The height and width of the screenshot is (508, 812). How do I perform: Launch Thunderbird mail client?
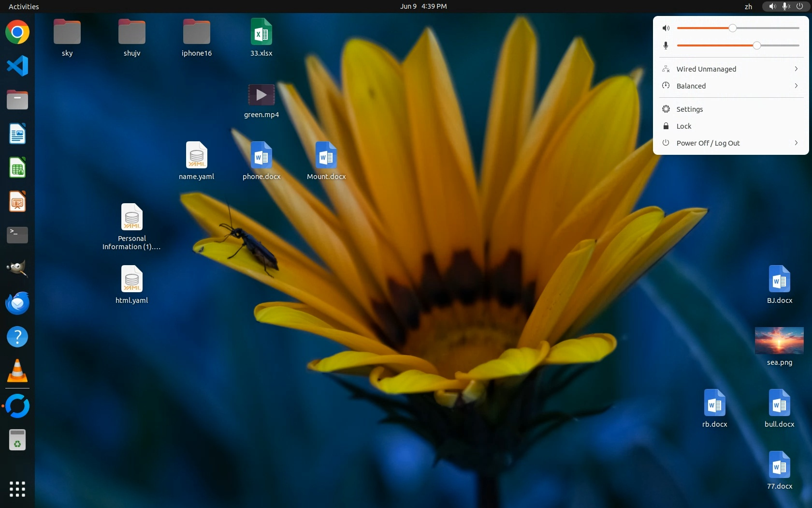pos(17,303)
